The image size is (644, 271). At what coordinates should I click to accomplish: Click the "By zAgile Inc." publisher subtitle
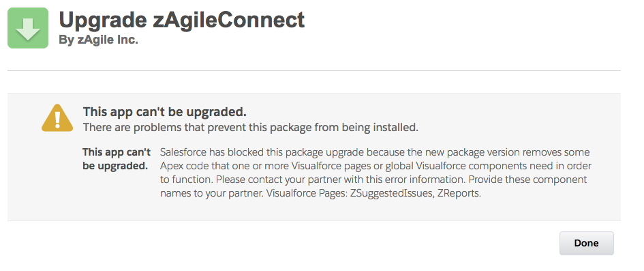98,40
